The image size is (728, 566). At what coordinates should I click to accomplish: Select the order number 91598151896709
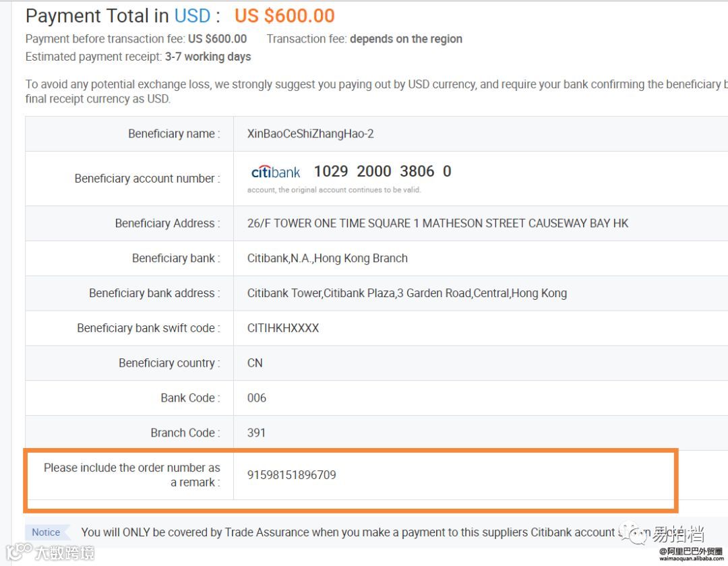pos(291,475)
